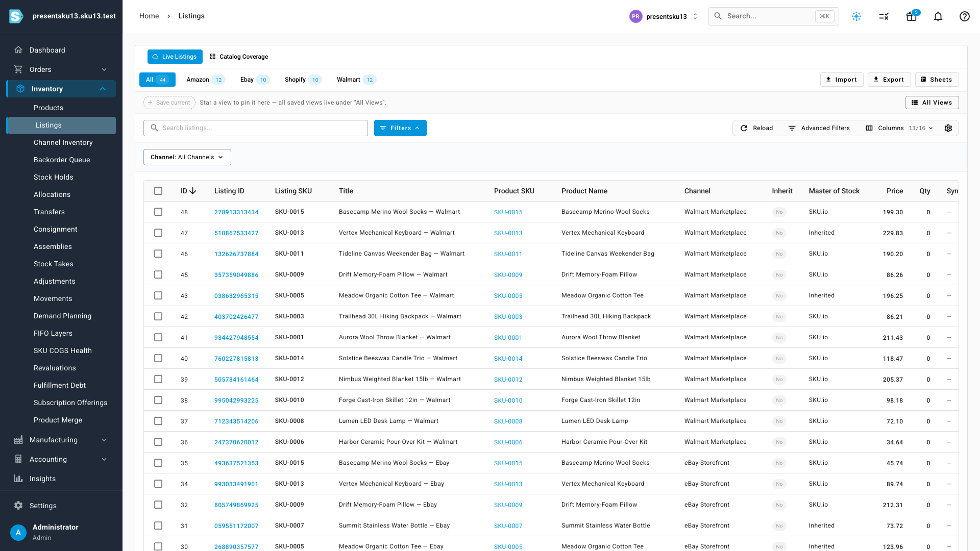Select the Ebay channel tab
Viewport: 980px width, 551px height.
(x=255, y=80)
